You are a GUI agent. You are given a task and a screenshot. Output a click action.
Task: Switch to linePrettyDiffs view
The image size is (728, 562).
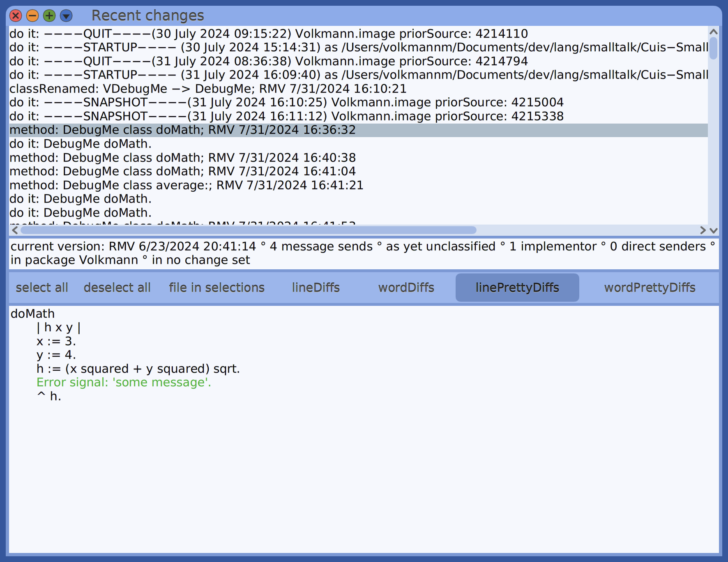click(x=517, y=287)
